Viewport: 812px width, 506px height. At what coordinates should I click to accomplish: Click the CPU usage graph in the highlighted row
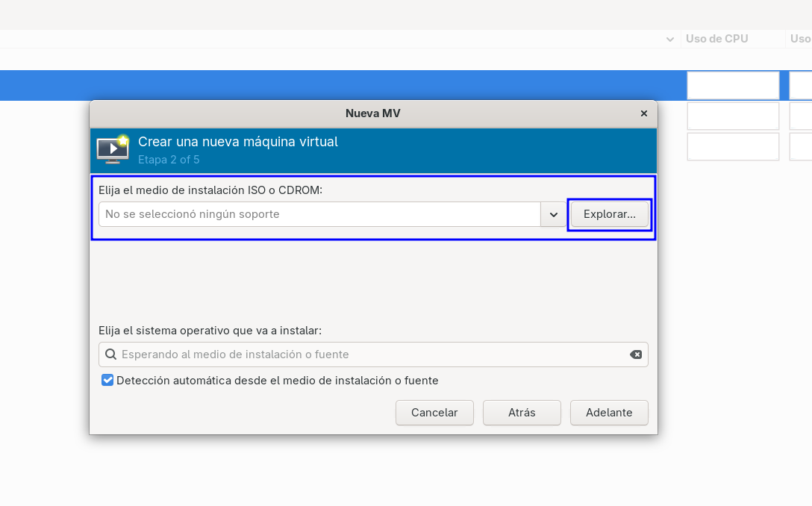(733, 86)
